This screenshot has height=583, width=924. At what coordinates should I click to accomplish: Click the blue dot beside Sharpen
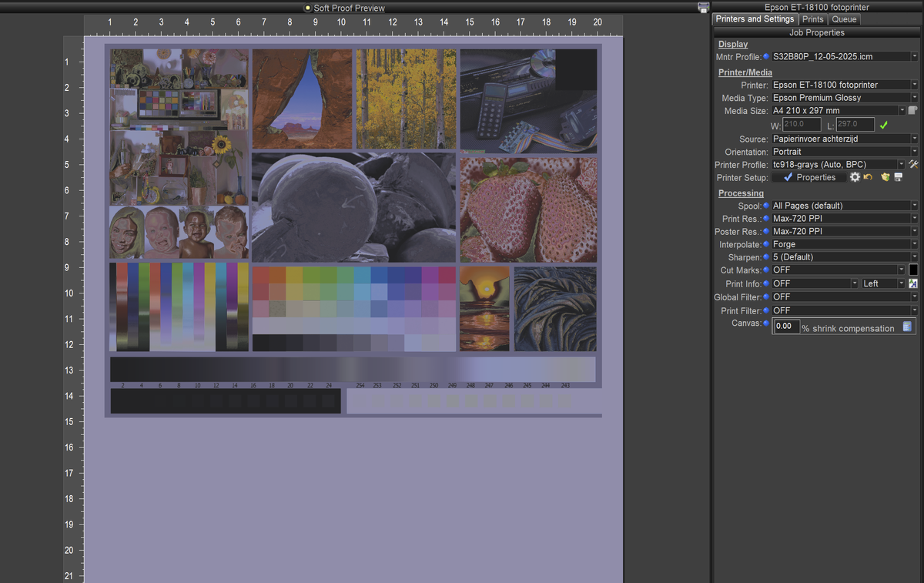(766, 257)
